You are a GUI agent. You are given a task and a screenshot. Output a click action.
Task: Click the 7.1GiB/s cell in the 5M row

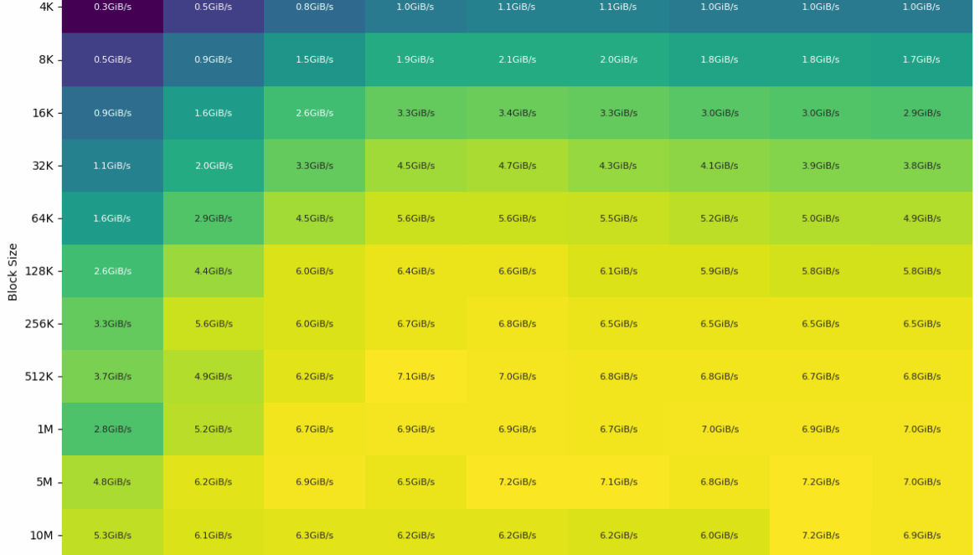coord(618,482)
